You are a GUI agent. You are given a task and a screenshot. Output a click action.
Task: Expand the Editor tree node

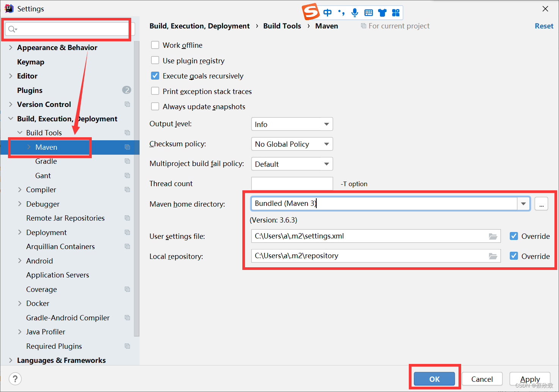(11, 76)
